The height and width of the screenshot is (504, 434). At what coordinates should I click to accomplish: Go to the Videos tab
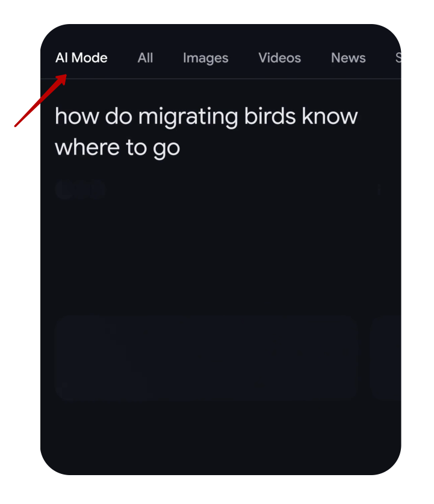point(279,58)
